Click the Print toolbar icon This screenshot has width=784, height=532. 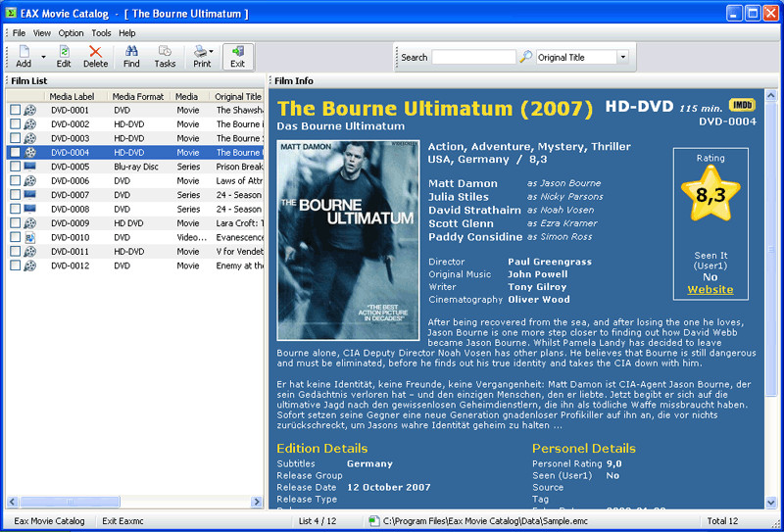(x=203, y=57)
